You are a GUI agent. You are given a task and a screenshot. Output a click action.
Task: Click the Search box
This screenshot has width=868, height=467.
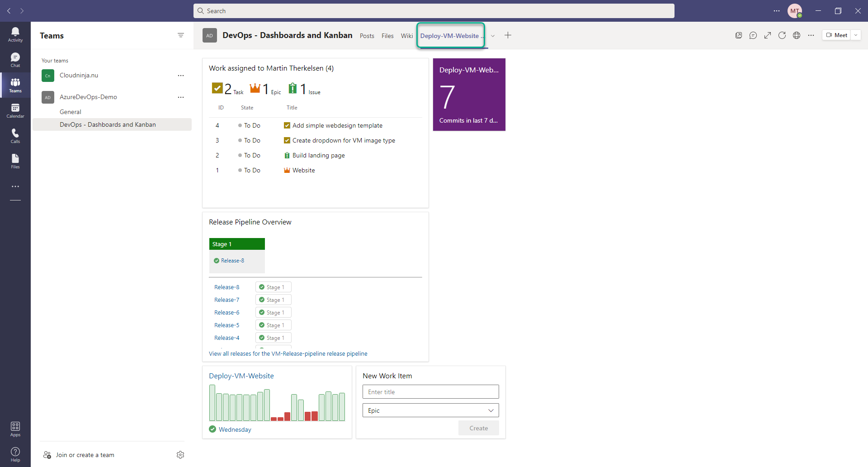434,11
